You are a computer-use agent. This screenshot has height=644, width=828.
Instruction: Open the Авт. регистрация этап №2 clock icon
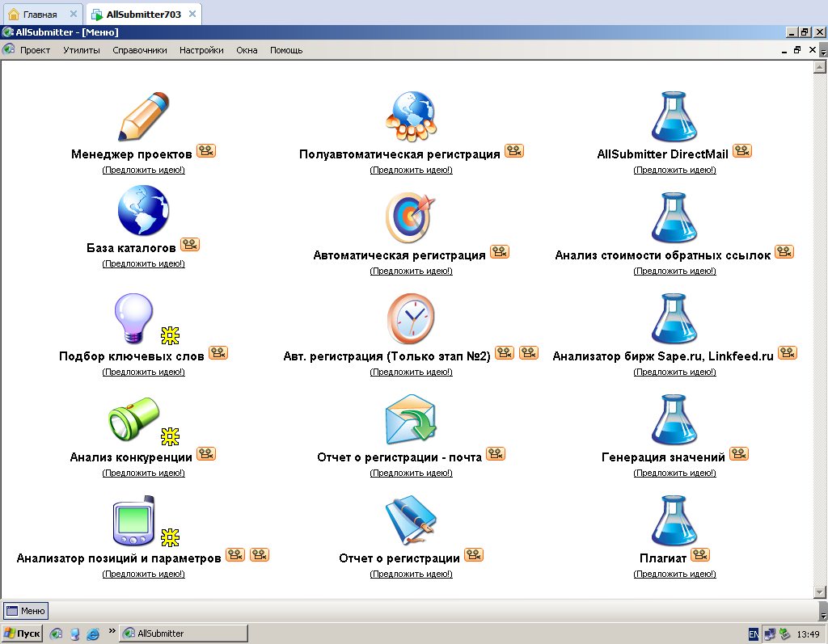pyautogui.click(x=411, y=318)
